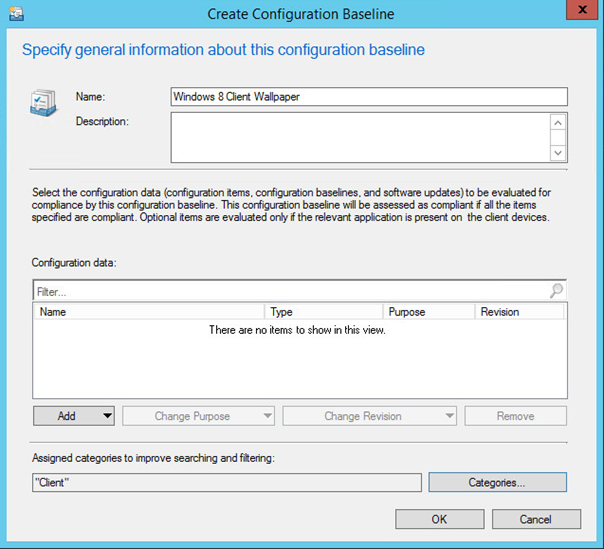Sort by the Revision column header
The height and width of the screenshot is (549, 604).
519,312
